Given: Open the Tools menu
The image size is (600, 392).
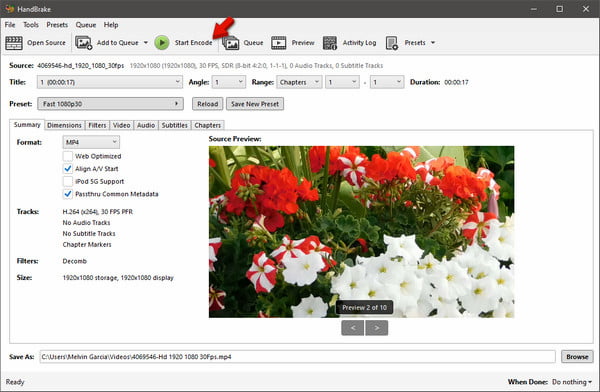Looking at the screenshot, I should click(x=31, y=25).
